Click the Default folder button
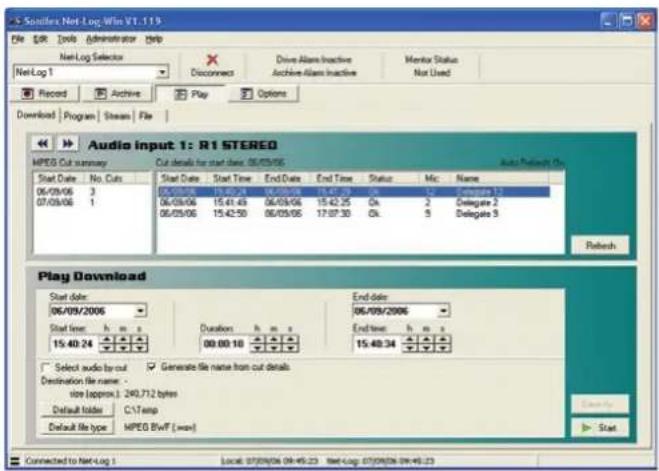Image resolution: width=659 pixels, height=471 pixels. [77, 410]
